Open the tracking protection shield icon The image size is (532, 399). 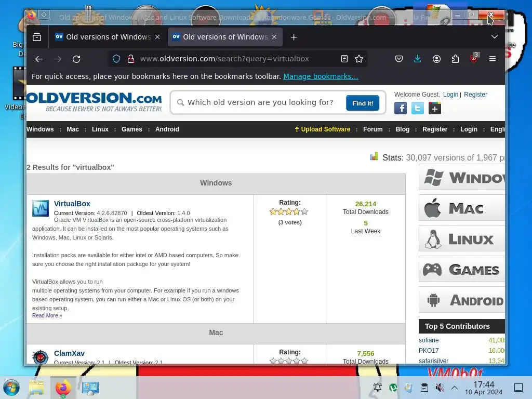[116, 59]
